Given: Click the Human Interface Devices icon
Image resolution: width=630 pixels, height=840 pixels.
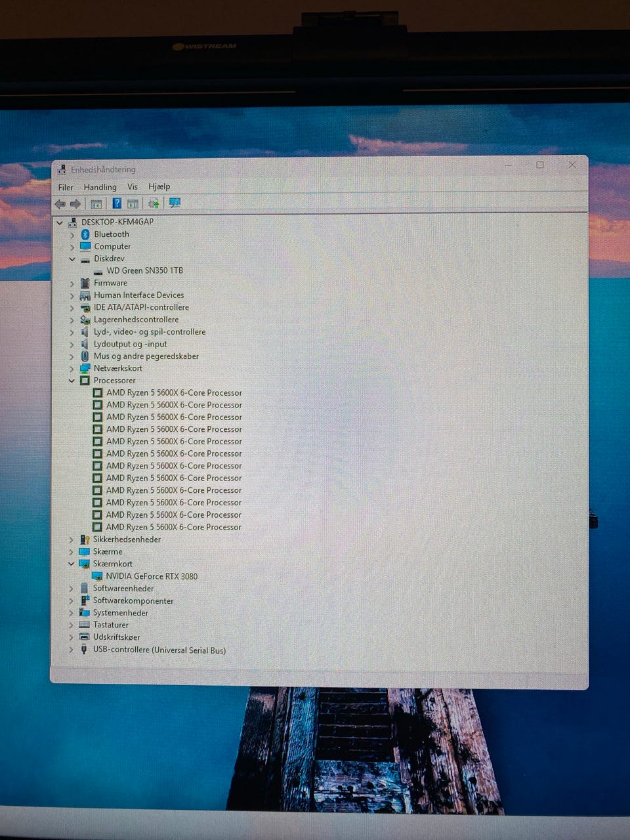Looking at the screenshot, I should (x=85, y=295).
